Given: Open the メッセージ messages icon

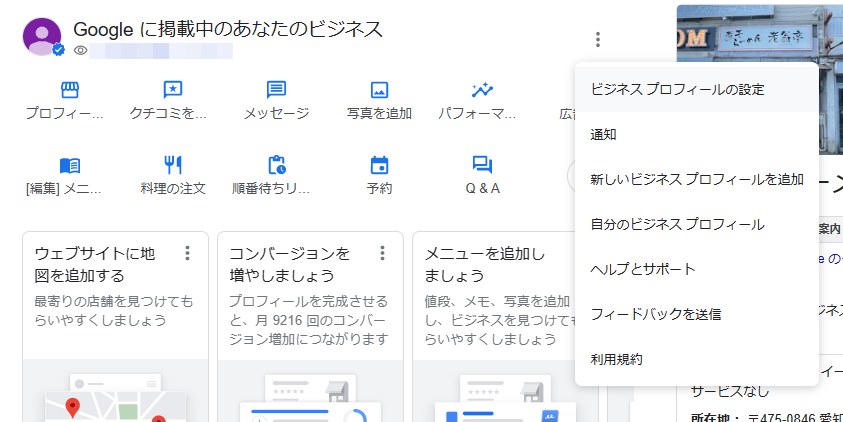Looking at the screenshot, I should [x=276, y=90].
